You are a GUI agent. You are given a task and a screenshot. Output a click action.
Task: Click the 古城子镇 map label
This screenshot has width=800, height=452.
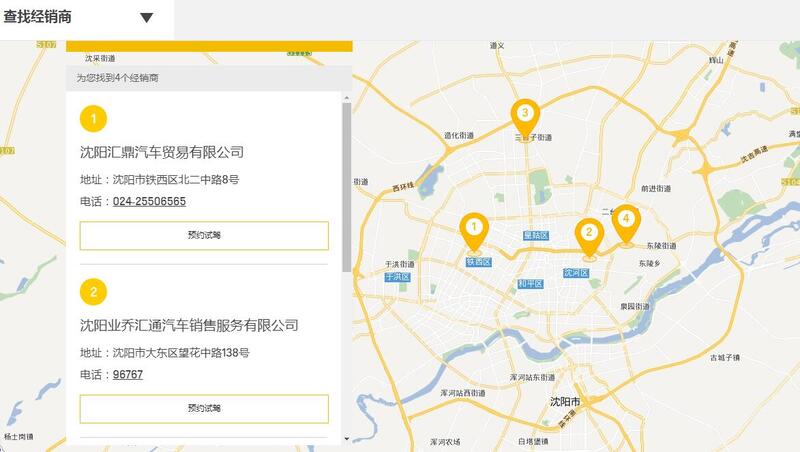point(725,358)
